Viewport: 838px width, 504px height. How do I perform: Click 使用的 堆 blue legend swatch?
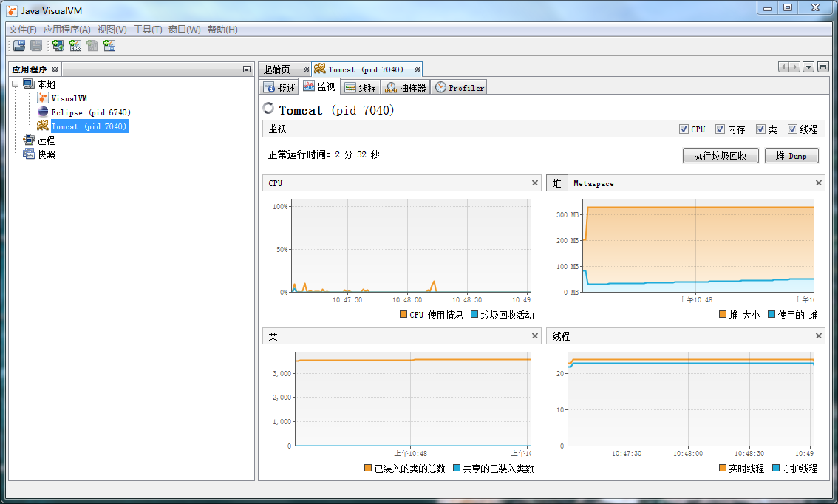click(771, 314)
